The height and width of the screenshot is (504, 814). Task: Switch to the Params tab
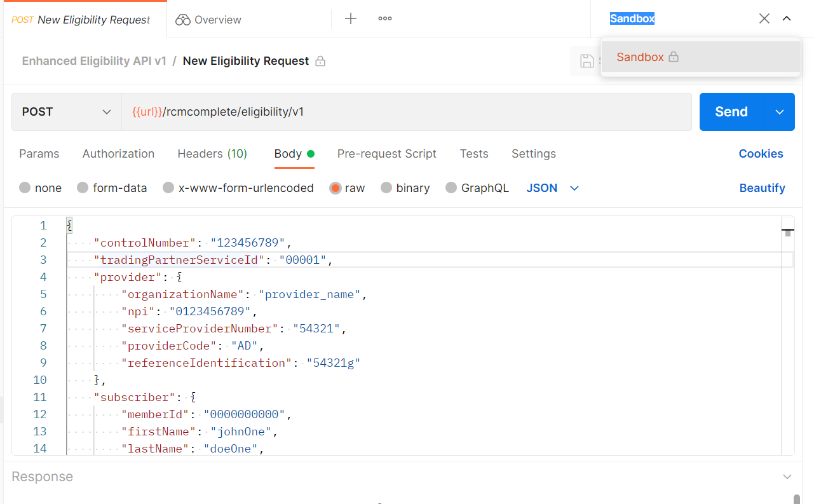click(x=39, y=154)
